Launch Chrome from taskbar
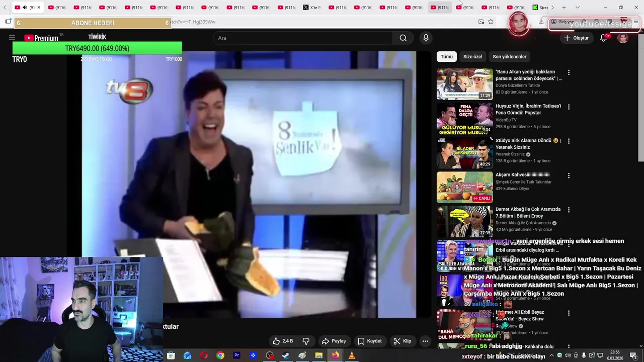Image resolution: width=644 pixels, height=362 pixels. pos(220,355)
